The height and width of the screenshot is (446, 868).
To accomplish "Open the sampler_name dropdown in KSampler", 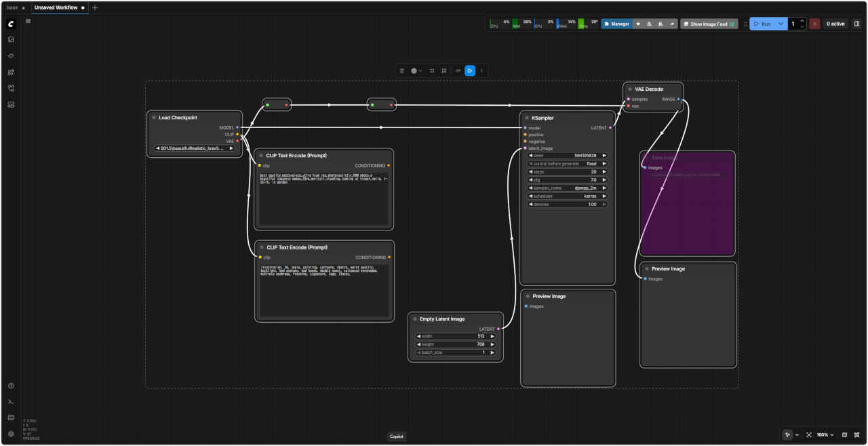I will (x=567, y=188).
